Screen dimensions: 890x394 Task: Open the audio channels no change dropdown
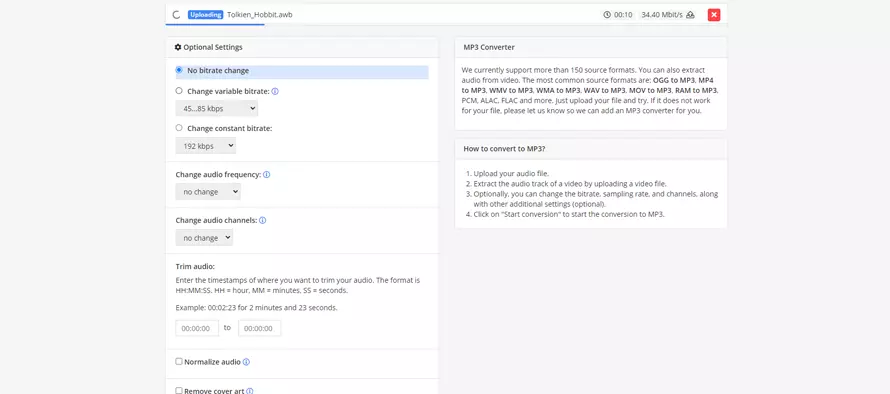(x=204, y=238)
